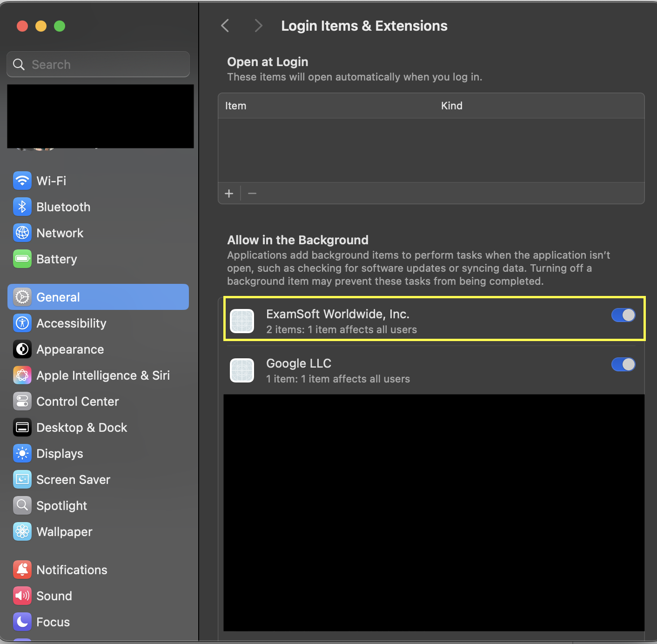657x644 pixels.
Task: Click the Spotlight magnifier icon
Action: click(22, 505)
